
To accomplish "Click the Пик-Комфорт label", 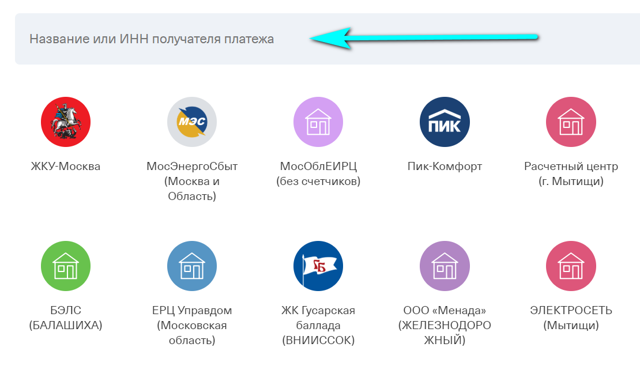I will [444, 166].
